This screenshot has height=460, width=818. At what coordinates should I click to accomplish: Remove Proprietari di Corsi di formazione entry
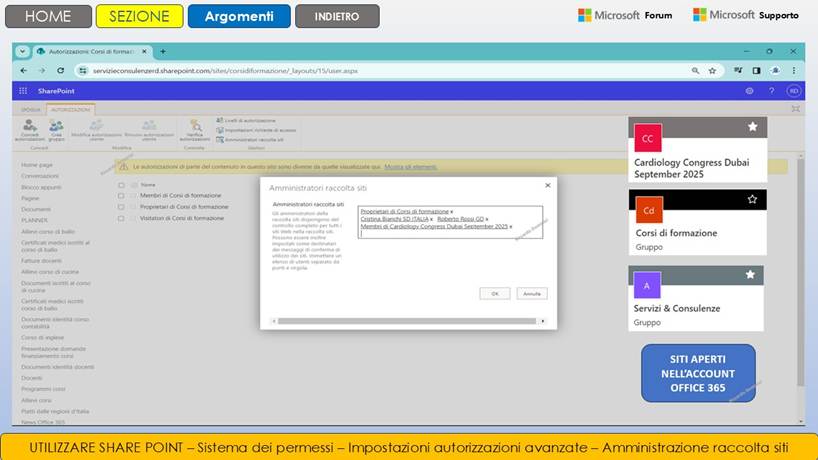point(451,212)
